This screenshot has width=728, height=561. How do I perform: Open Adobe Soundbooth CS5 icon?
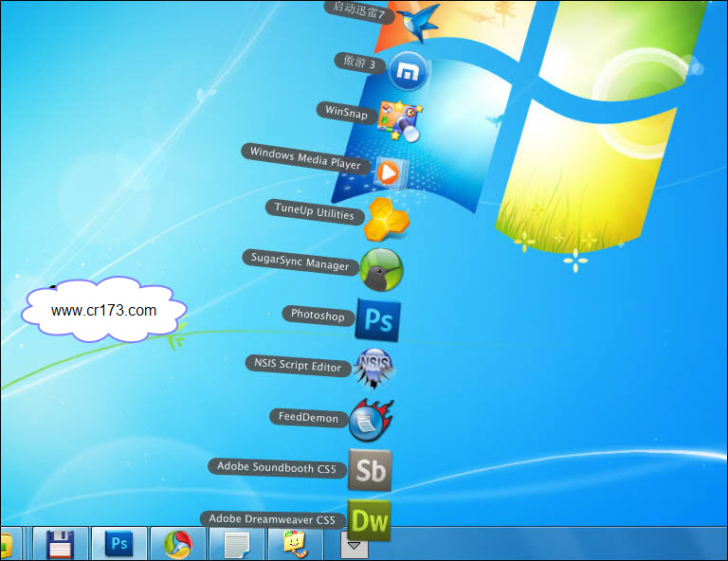coord(369,471)
